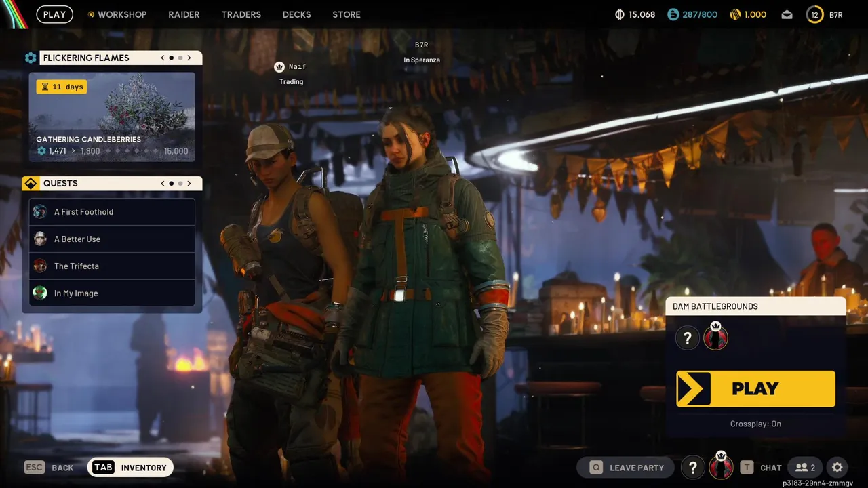868x488 pixels.
Task: Click the coin currency icon showing 15.068
Action: [x=619, y=14]
